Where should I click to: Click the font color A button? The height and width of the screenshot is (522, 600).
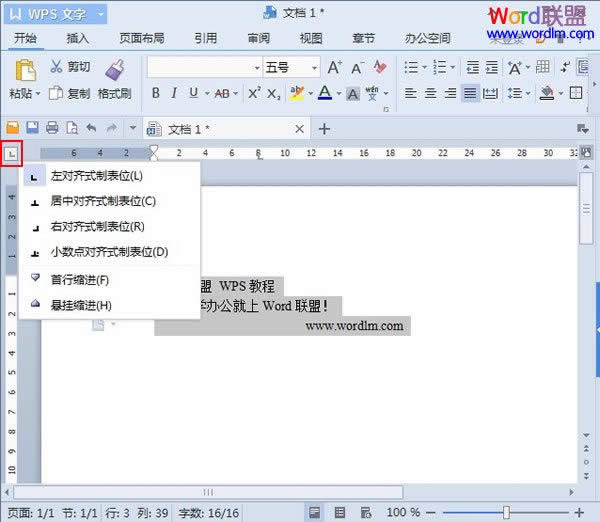(x=325, y=93)
